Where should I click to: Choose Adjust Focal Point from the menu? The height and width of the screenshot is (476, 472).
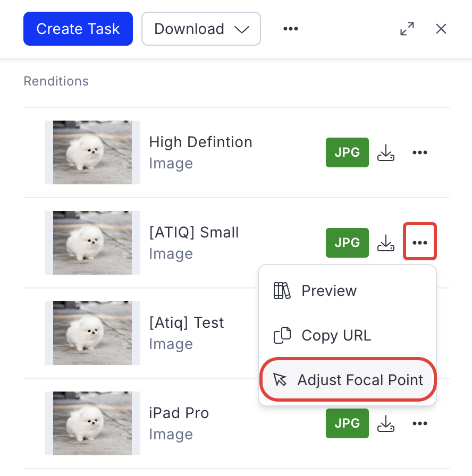pyautogui.click(x=360, y=380)
